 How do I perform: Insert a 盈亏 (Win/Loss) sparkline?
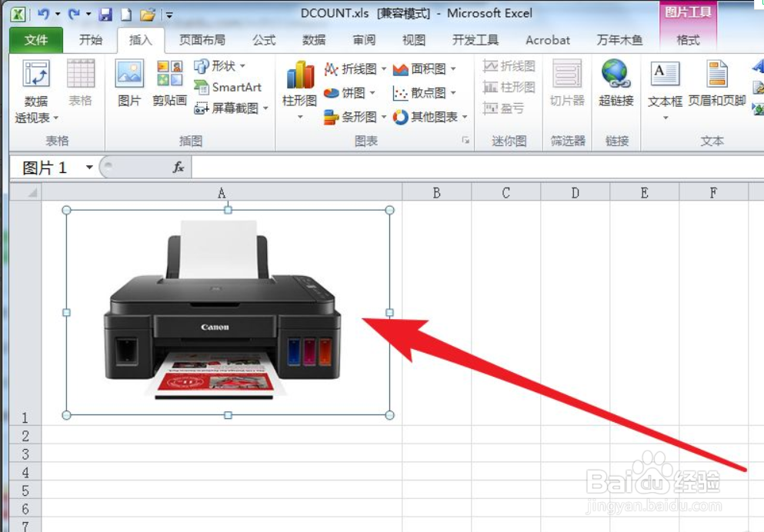tap(504, 108)
